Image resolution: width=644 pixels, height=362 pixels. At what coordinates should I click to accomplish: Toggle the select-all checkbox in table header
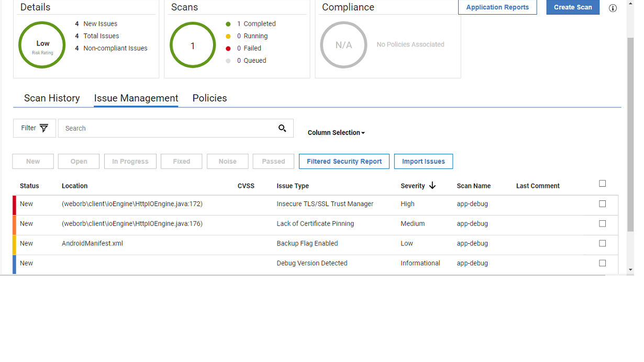point(602,184)
